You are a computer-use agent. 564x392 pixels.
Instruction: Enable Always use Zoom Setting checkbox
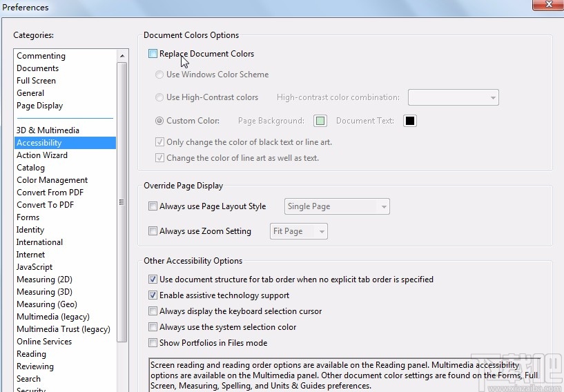pyautogui.click(x=153, y=231)
